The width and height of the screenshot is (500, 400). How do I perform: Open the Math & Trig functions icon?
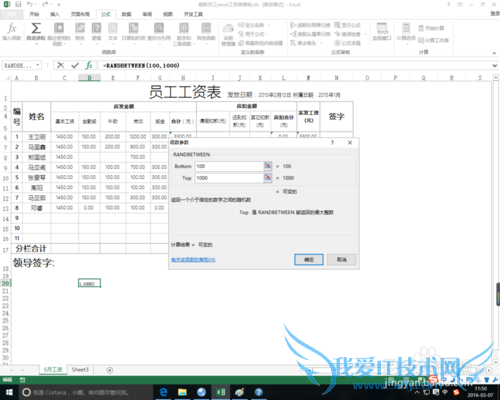point(184,28)
